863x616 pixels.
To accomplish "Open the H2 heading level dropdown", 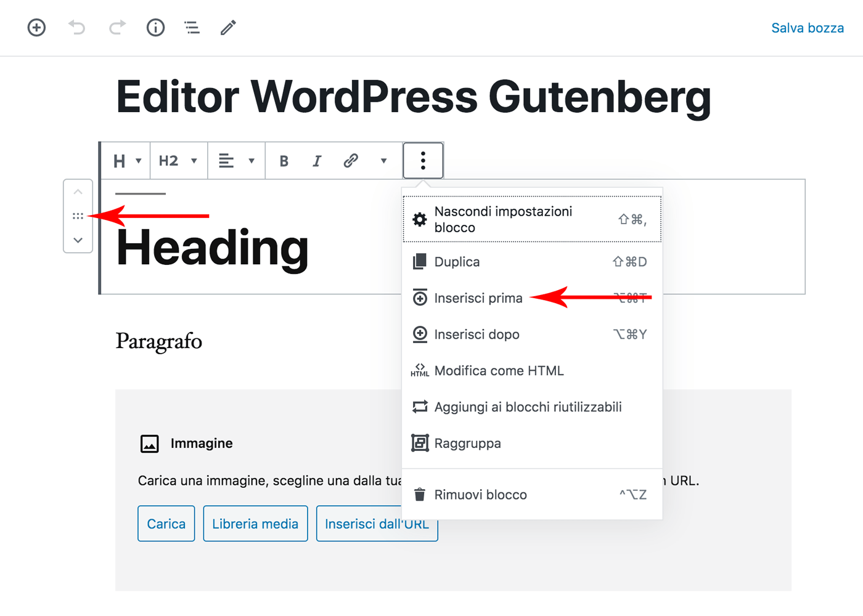I will 178,161.
